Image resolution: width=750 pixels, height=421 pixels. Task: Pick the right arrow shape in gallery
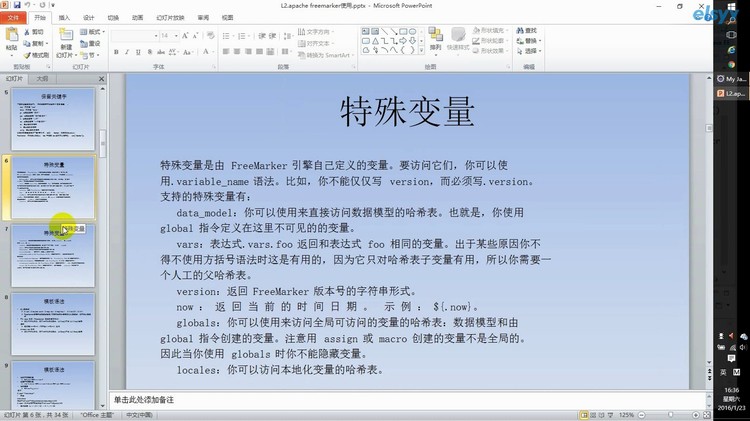coord(403,41)
